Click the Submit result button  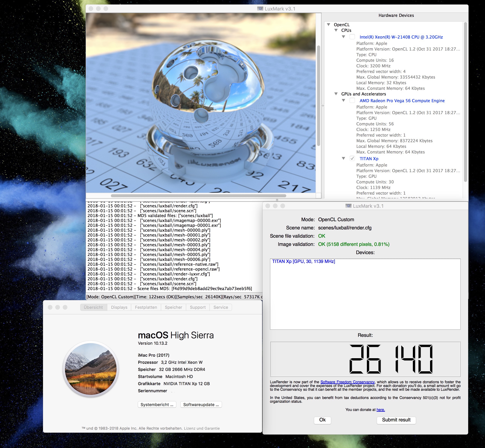pyautogui.click(x=396, y=420)
